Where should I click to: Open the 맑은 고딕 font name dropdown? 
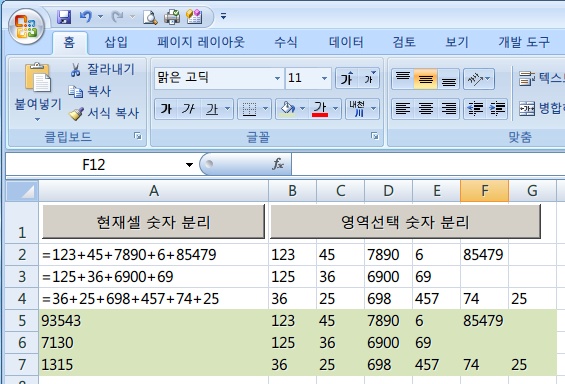(277, 78)
